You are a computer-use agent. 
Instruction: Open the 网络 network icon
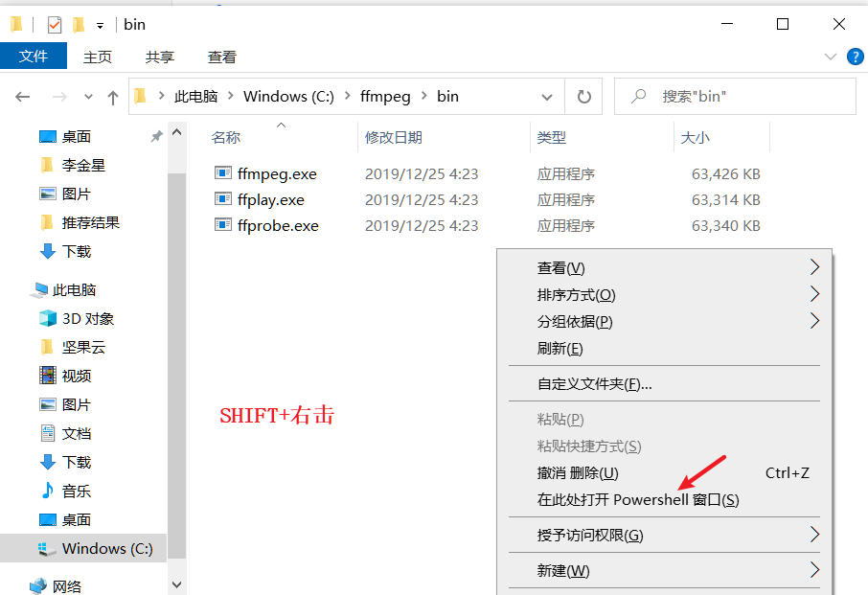38,585
